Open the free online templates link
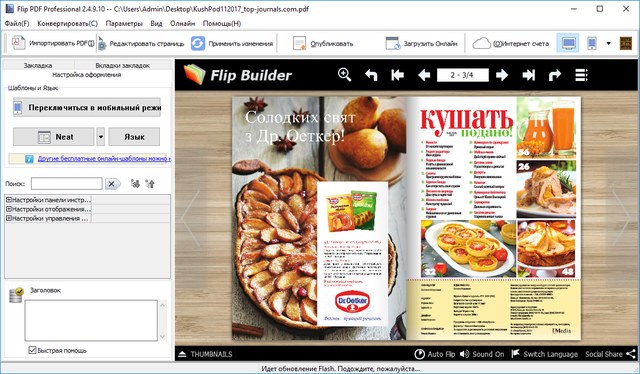This screenshot has width=640, height=374. (x=104, y=158)
